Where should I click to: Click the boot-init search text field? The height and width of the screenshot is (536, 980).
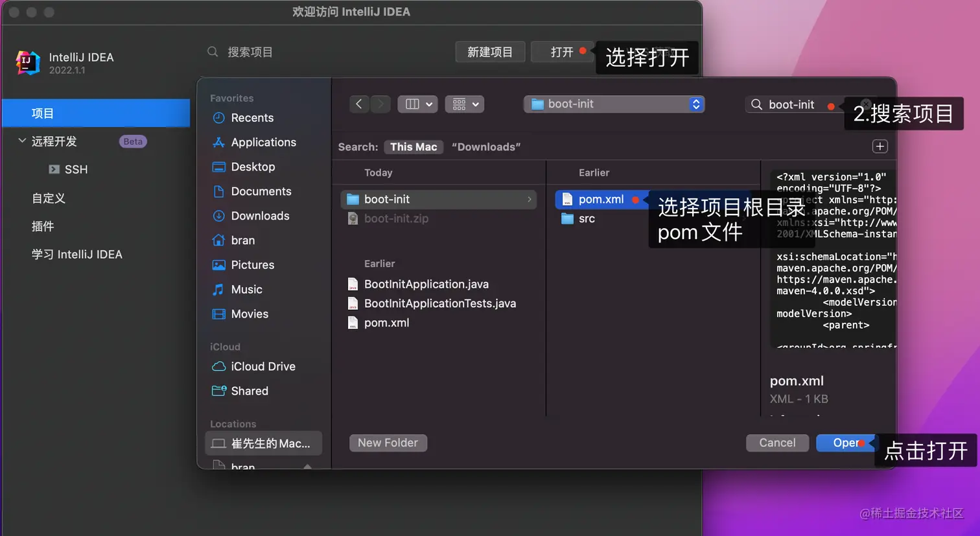click(791, 104)
